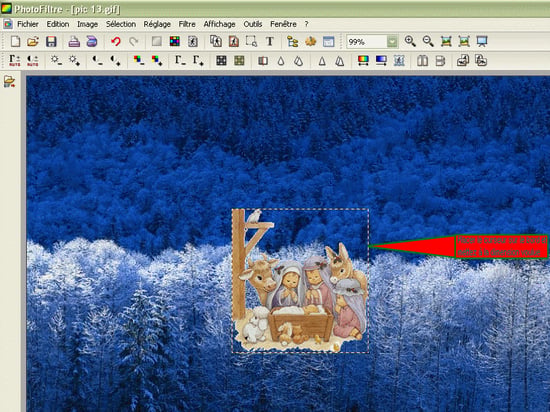Open the Outils menu
This screenshot has height=412, width=550.
pos(253,24)
